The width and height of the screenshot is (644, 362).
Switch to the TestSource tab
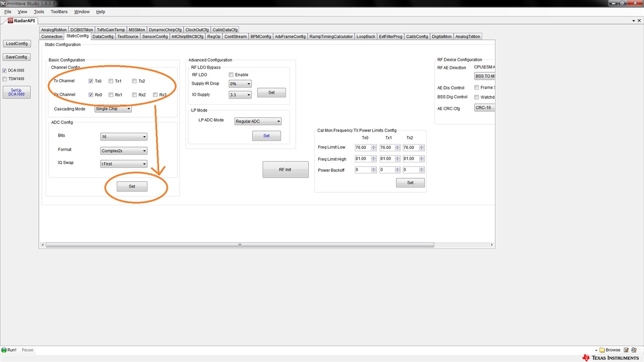[128, 37]
